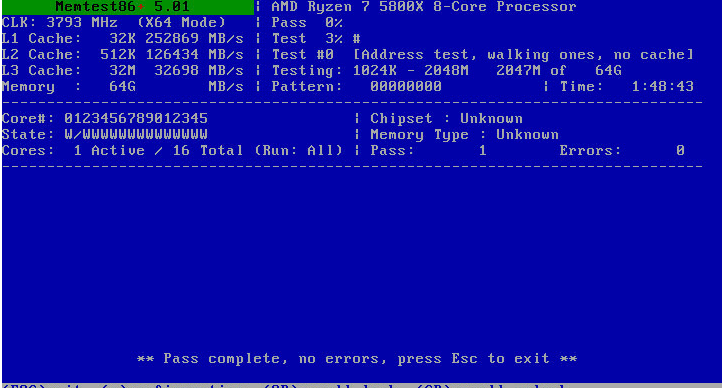Click the State W/WWWWWWWWWWWWWW row
Viewport: 727px width, 388px height.
[105, 135]
